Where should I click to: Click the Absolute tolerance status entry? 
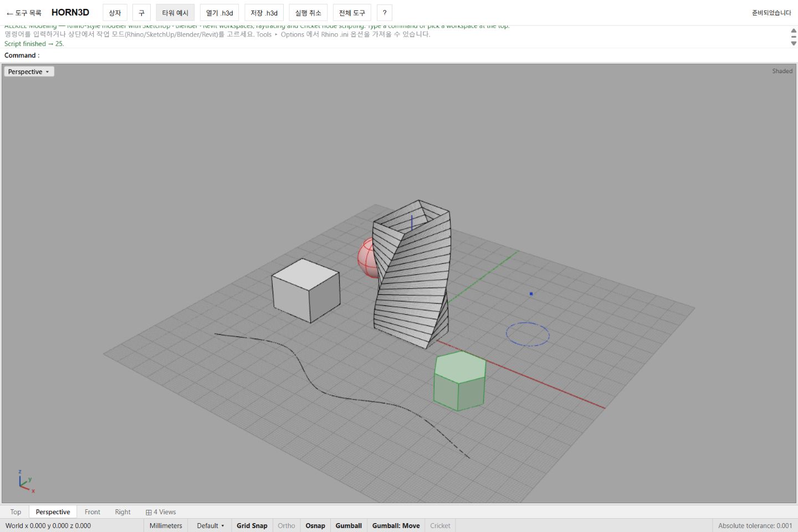755,526
